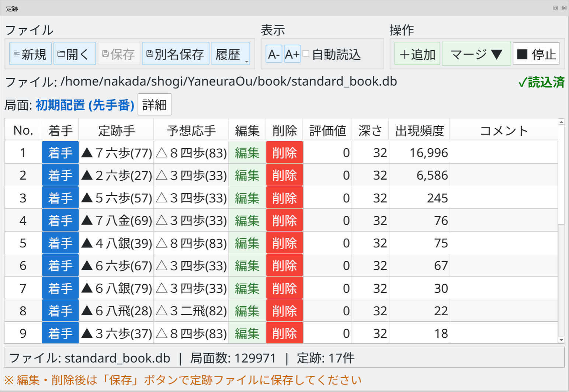
Task: Expand the small arrow under 履歴
Action: click(x=246, y=61)
